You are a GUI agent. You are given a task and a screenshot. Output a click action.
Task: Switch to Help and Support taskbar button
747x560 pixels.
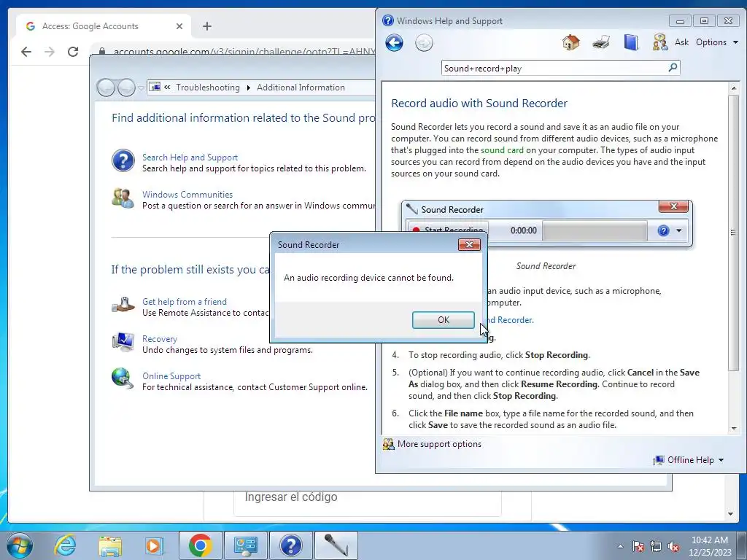[290, 545]
